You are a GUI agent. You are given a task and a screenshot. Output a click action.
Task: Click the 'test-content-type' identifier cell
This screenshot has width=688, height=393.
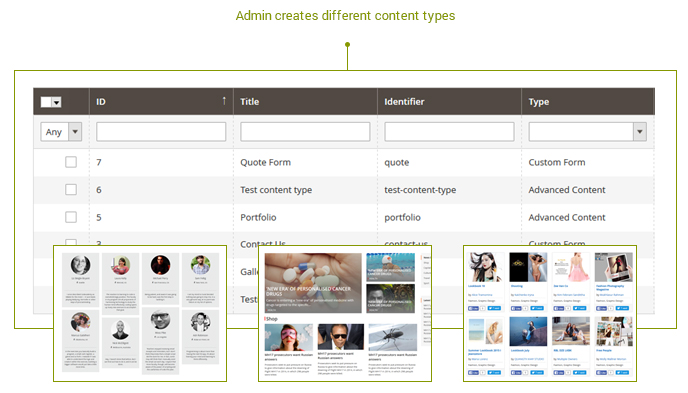pyautogui.click(x=420, y=190)
